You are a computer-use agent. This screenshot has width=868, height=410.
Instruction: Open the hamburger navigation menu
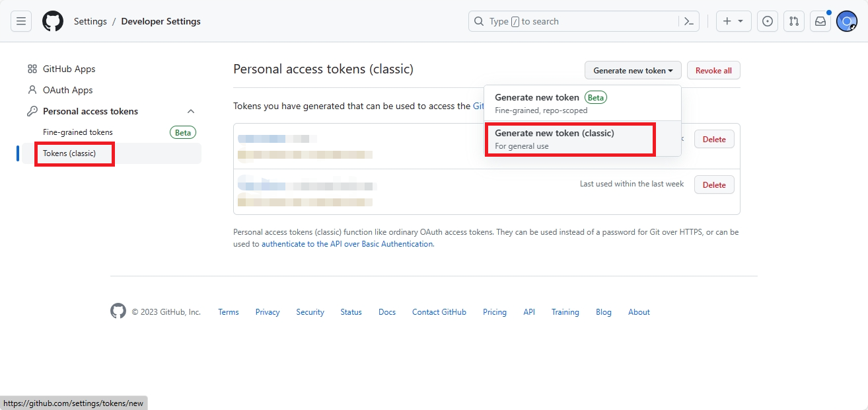[21, 21]
